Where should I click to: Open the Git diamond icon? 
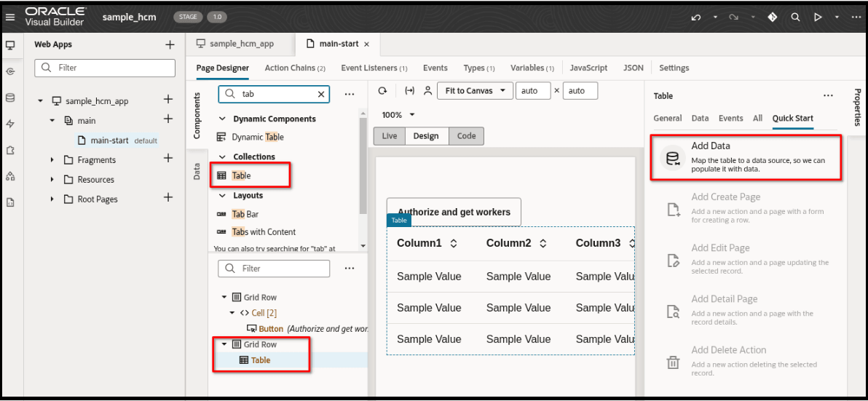[x=773, y=17]
